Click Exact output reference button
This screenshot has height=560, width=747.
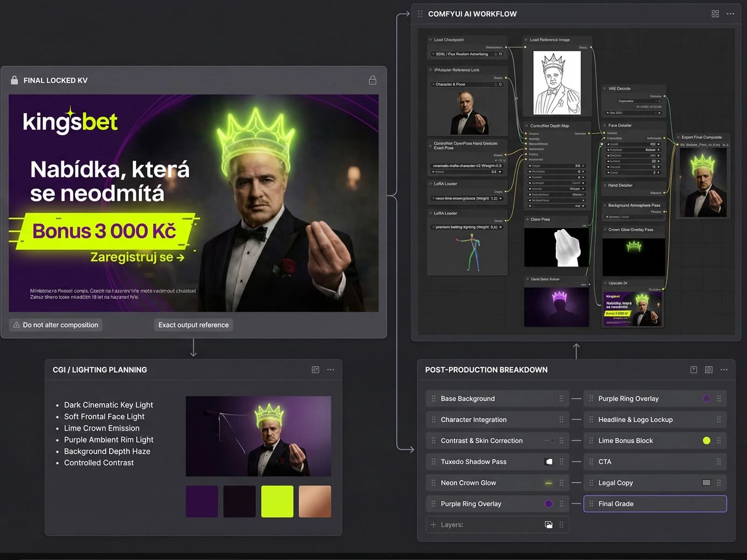(x=193, y=325)
